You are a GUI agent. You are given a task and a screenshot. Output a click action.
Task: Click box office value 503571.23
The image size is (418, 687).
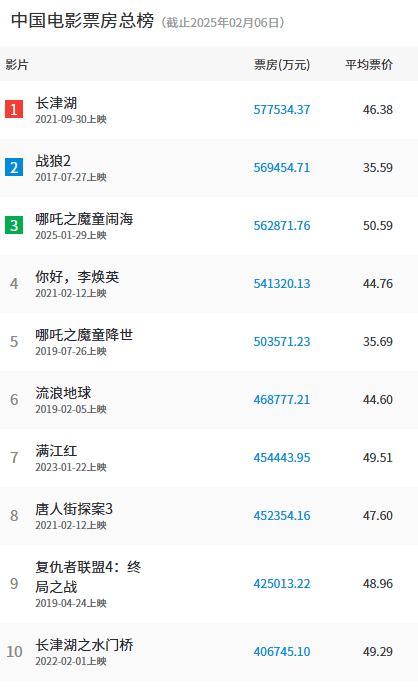[x=282, y=341]
